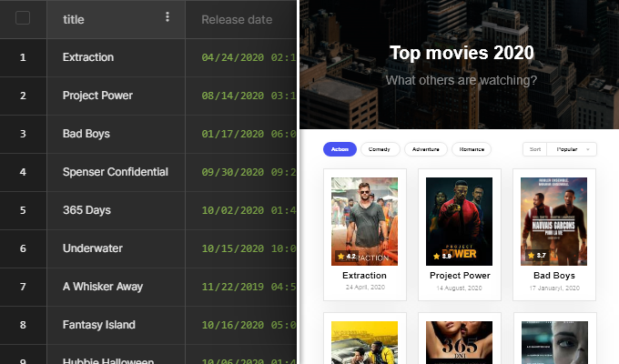Viewport: 619px width, 364px height.
Task: Open the Popular sort dropdown
Action: 572,149
